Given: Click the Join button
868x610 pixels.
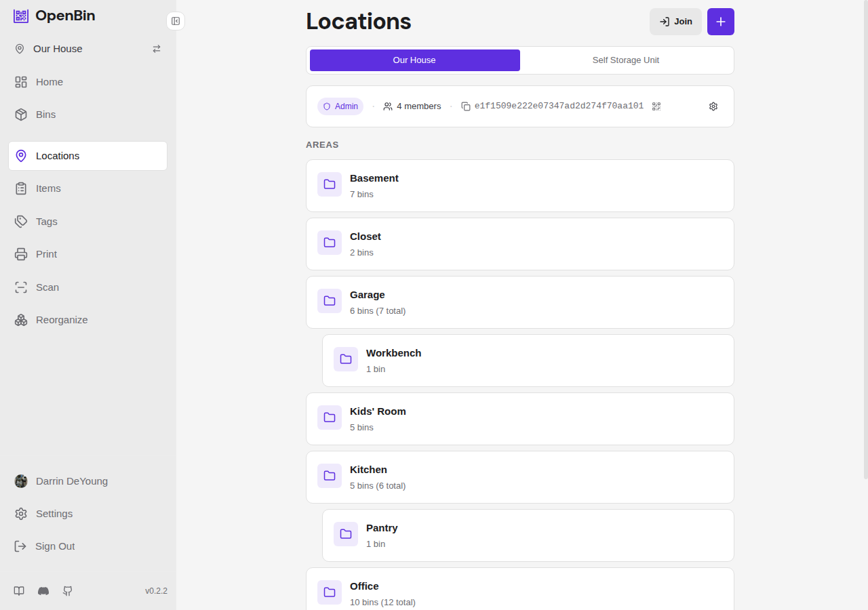Looking at the screenshot, I should [675, 21].
